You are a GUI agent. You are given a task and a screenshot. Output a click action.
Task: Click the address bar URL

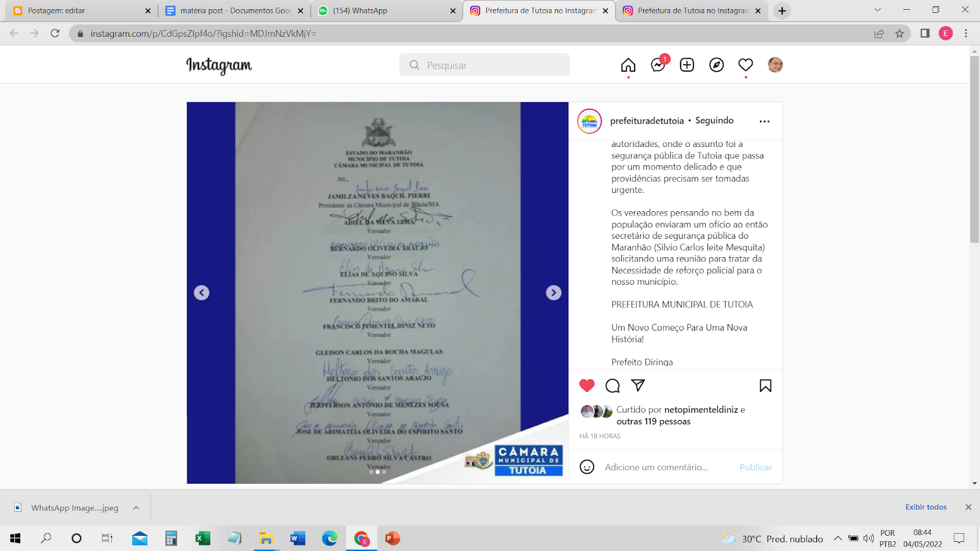tap(203, 34)
